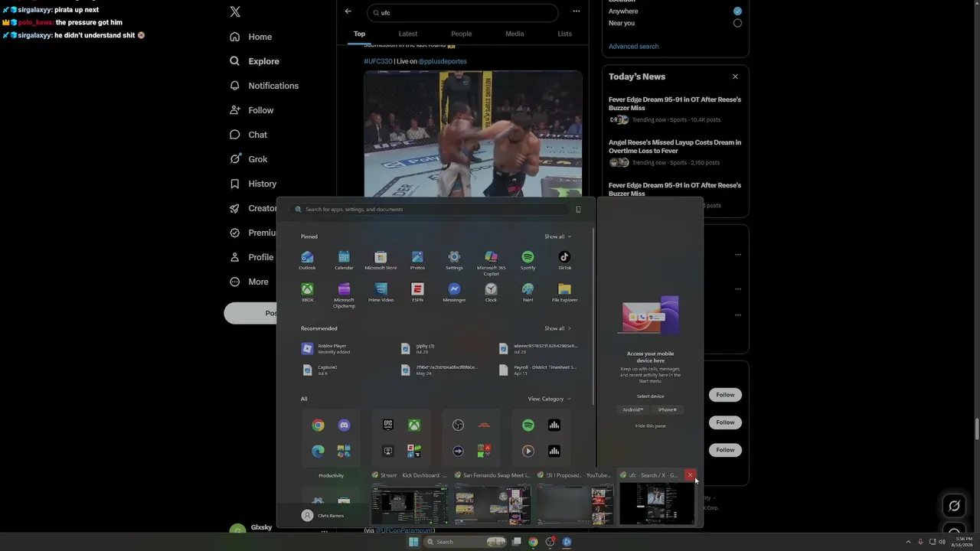Viewport: 980px width, 551px height.
Task: Click the floating Grok button on X
Action: click(954, 505)
